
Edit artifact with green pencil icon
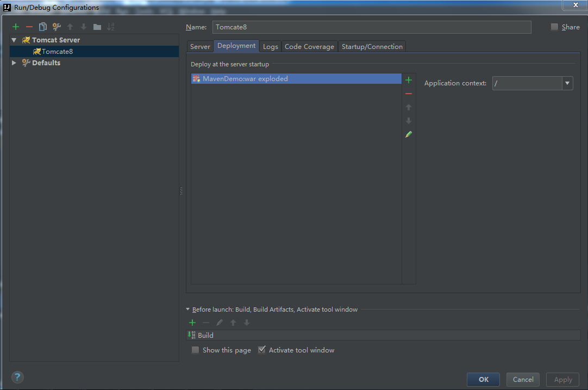pos(409,134)
